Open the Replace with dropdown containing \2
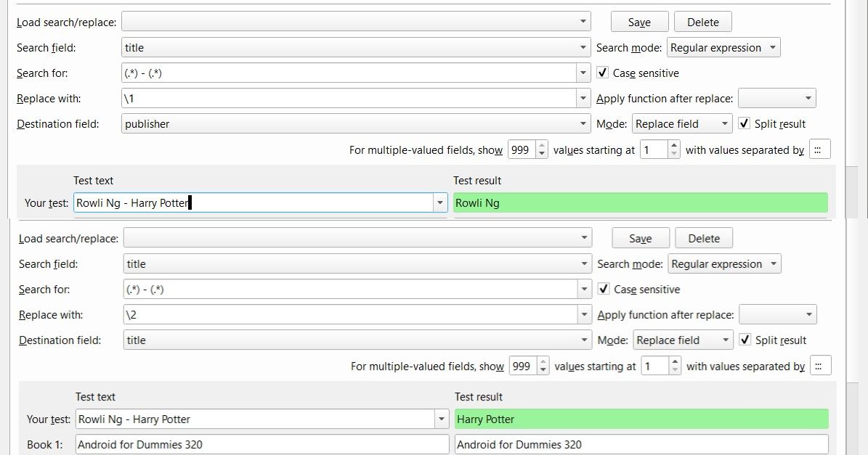The height and width of the screenshot is (455, 868). pos(585,315)
